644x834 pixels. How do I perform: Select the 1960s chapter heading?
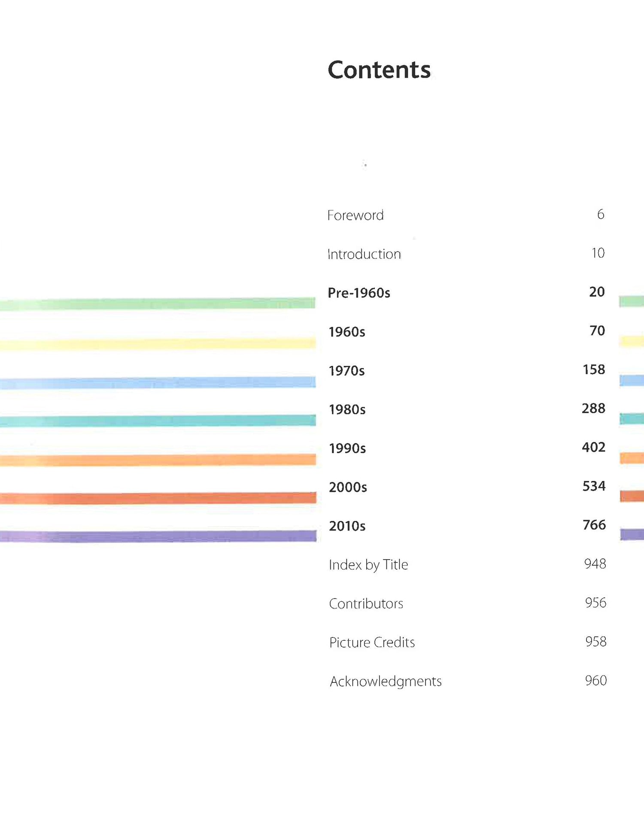(347, 332)
